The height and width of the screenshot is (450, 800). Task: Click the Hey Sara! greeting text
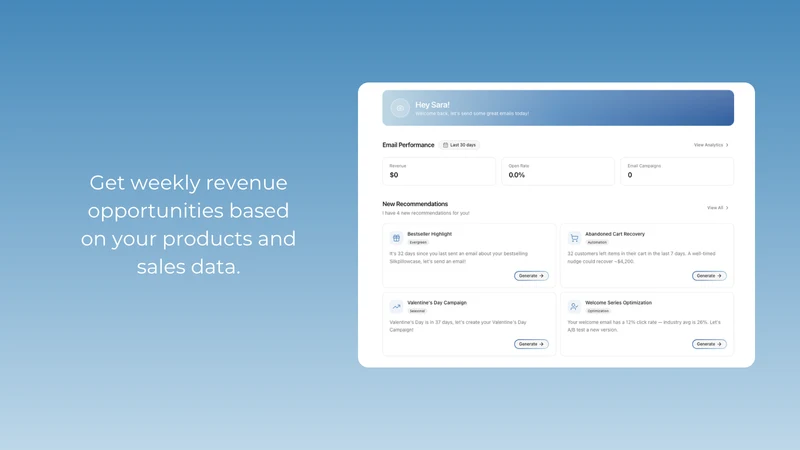[432, 105]
